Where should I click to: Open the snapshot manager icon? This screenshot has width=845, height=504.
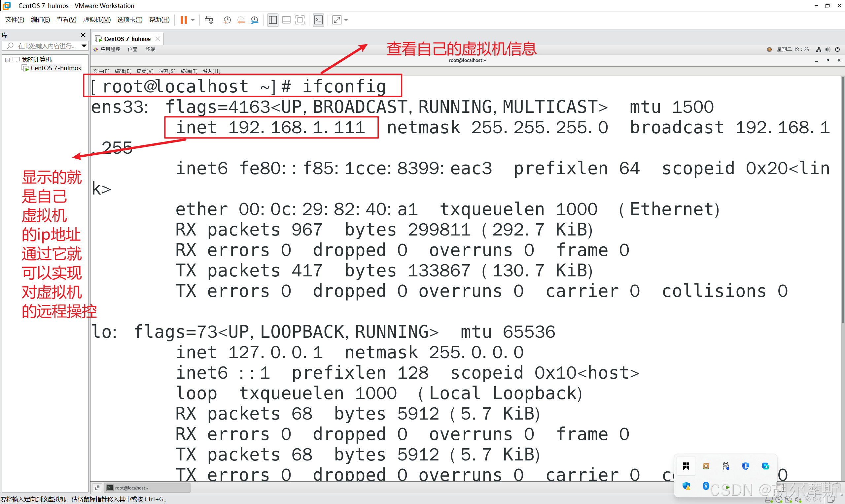(x=255, y=20)
